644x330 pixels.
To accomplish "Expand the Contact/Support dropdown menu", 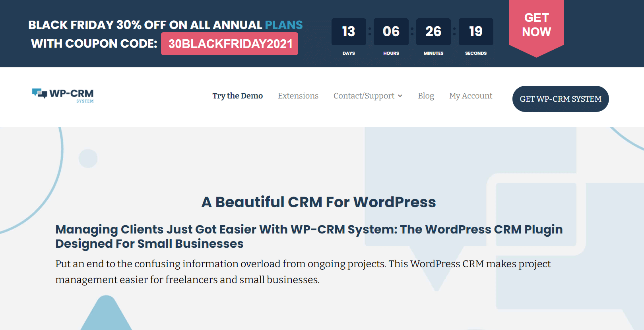I will tap(368, 96).
